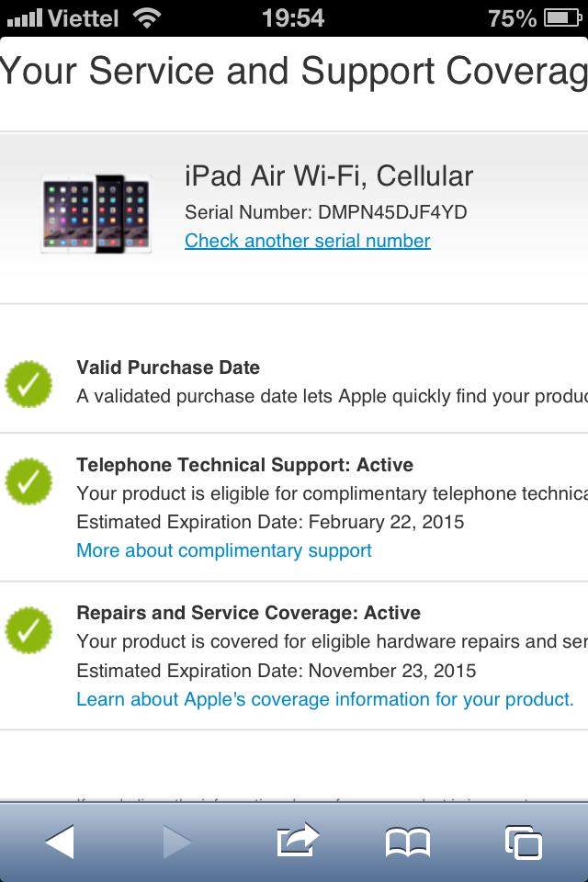Viewport: 588px width, 882px height.
Task: Open Learn about Apple's coverage information link
Action: click(x=325, y=699)
